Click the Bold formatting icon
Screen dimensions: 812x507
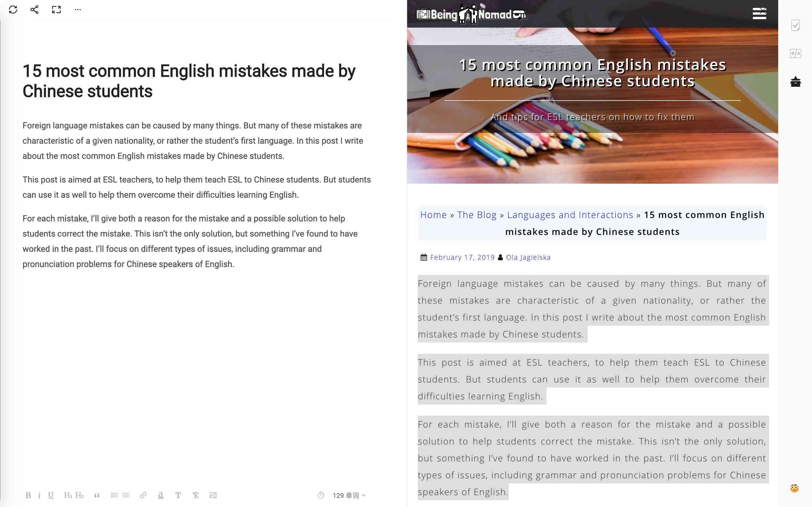(x=28, y=495)
